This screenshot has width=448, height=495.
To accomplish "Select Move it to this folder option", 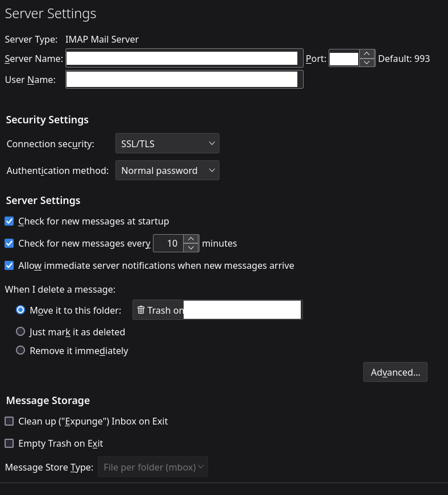I will 20,310.
